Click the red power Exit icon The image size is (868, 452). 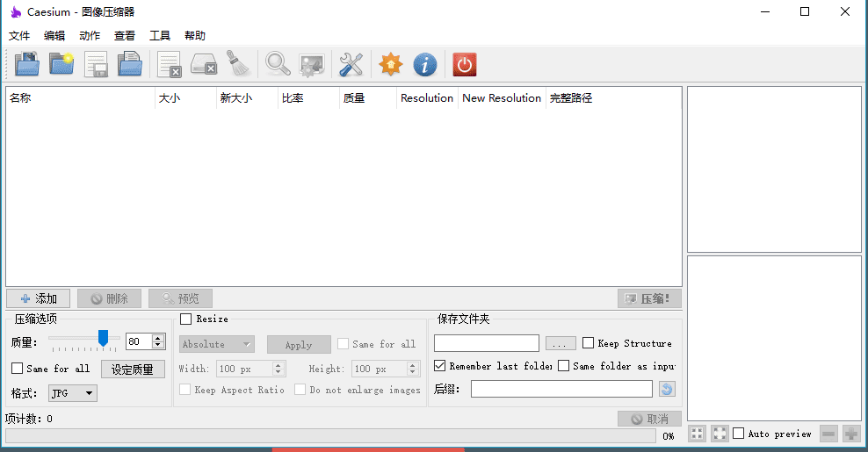click(x=465, y=64)
